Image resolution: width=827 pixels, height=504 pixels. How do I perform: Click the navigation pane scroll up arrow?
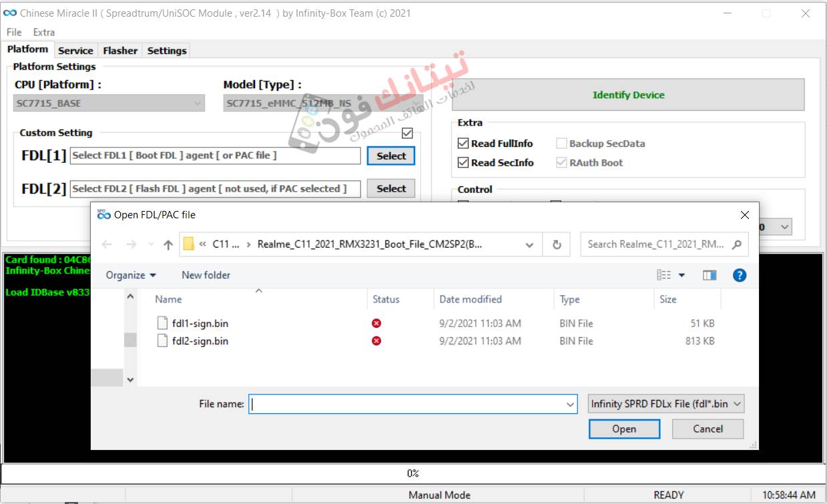[x=130, y=296]
